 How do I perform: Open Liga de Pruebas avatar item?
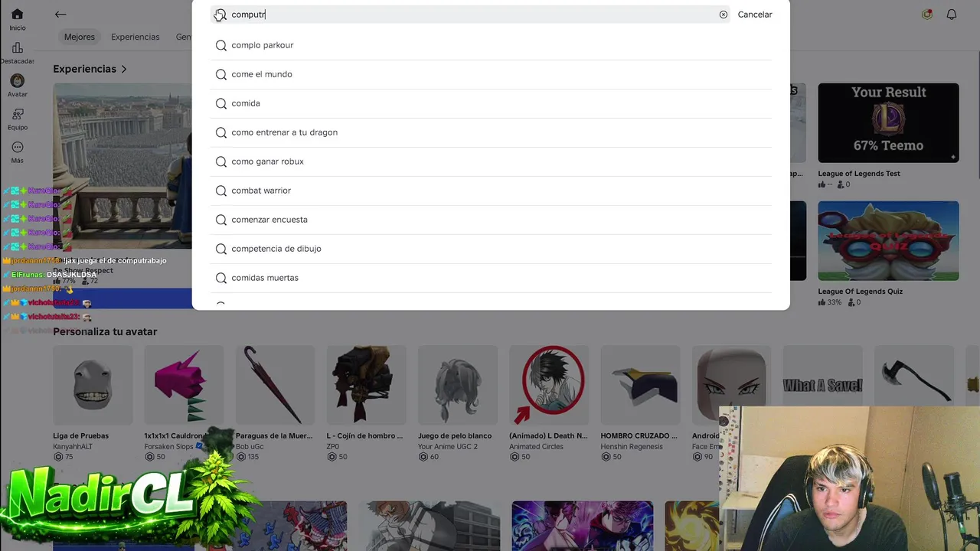[93, 386]
